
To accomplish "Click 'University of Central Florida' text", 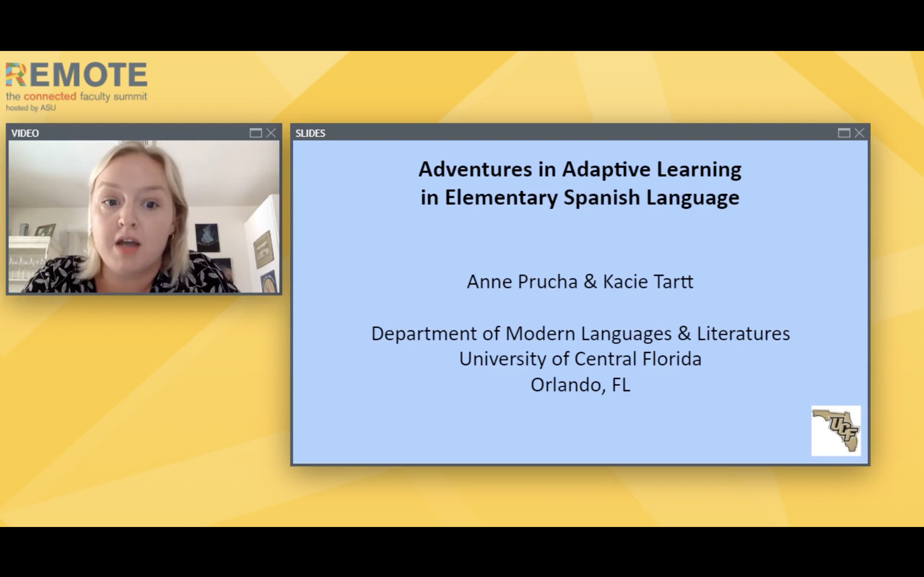I will pos(580,359).
